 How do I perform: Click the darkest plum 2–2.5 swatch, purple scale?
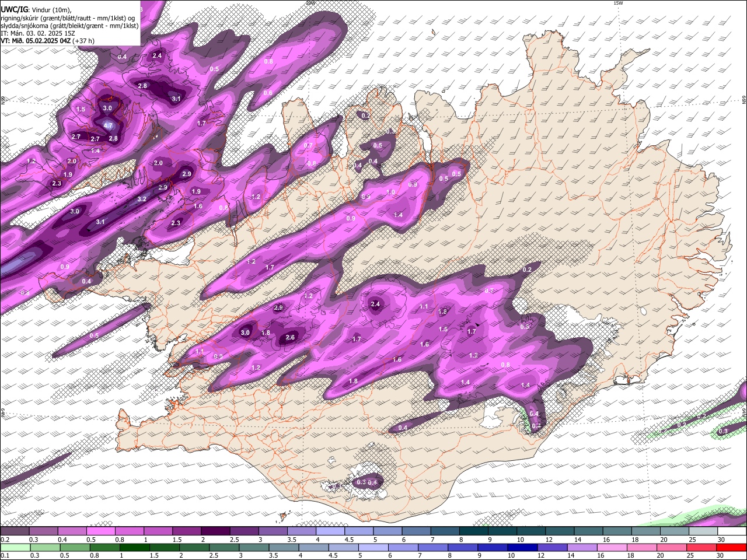click(x=215, y=531)
